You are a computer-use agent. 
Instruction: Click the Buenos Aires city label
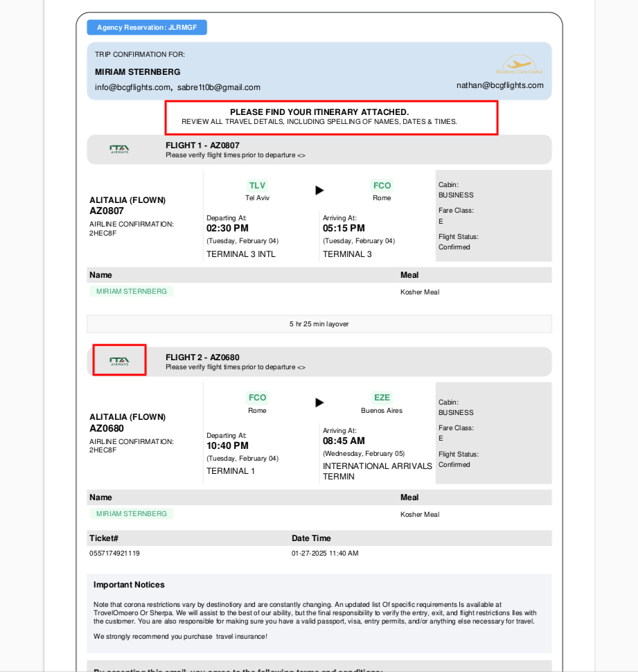382,411
